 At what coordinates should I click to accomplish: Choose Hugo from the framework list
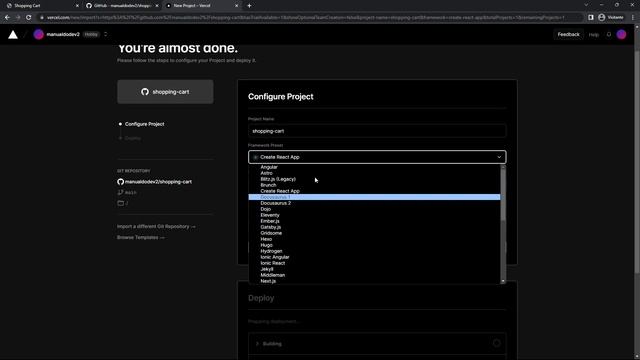coord(374,245)
